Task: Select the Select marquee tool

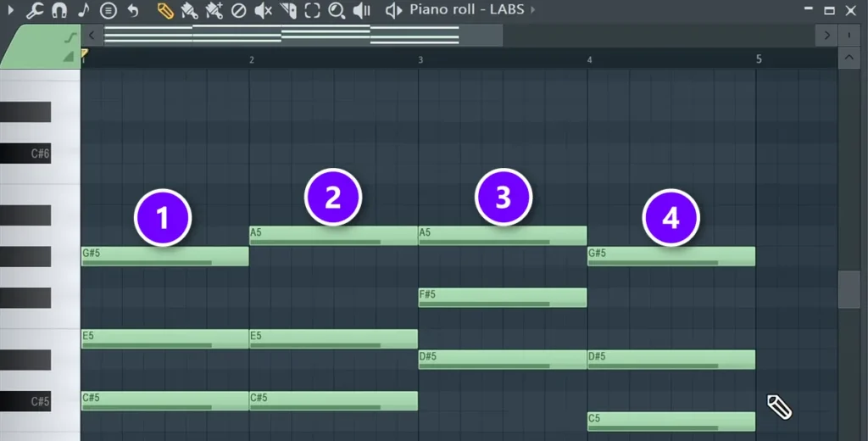Action: pos(312,10)
